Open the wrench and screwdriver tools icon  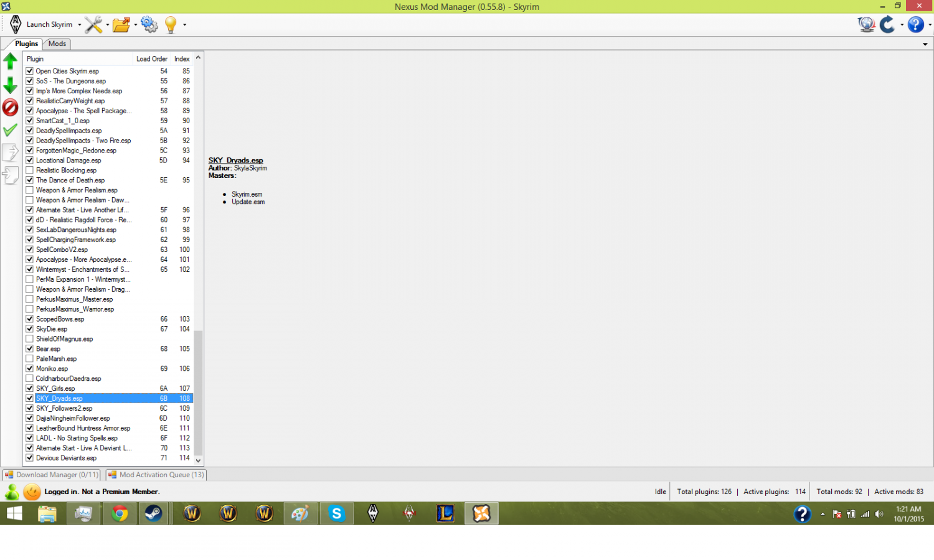(93, 25)
